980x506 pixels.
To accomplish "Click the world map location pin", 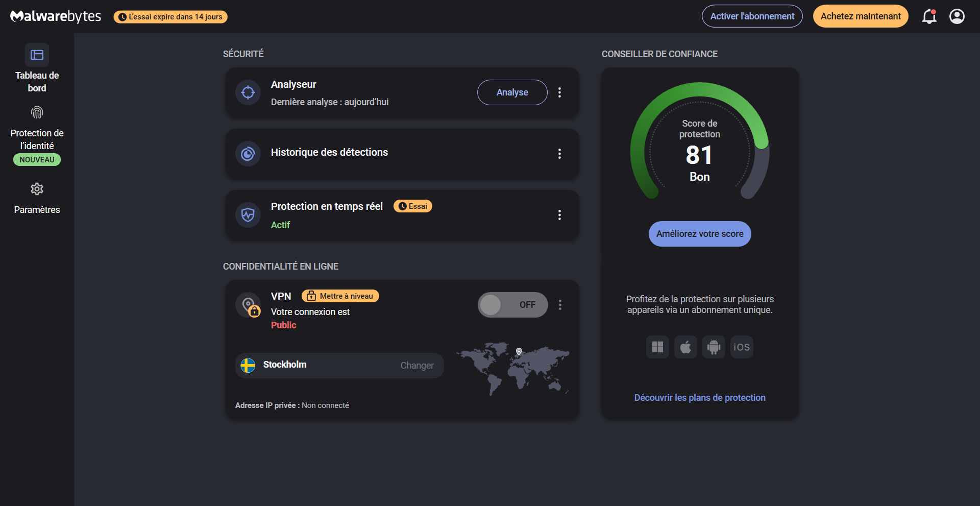I will coord(519,351).
